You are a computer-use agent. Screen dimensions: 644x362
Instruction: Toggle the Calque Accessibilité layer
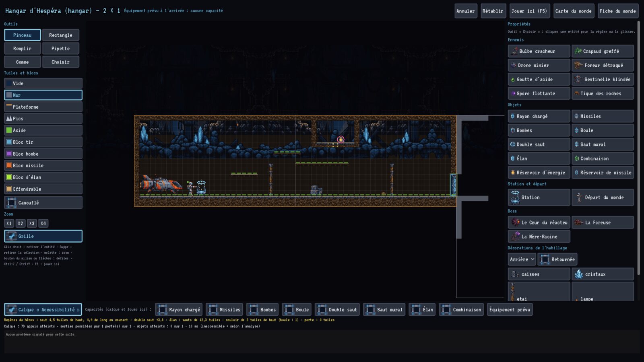pos(43,310)
